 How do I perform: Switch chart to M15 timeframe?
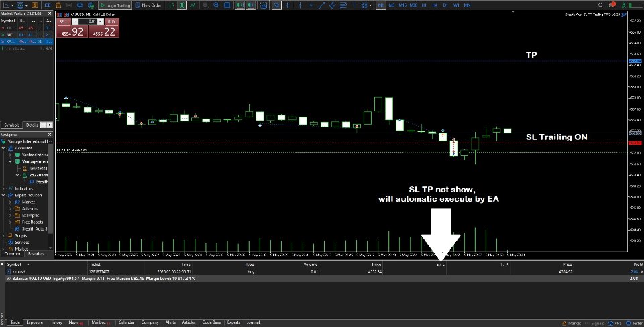[402, 5]
